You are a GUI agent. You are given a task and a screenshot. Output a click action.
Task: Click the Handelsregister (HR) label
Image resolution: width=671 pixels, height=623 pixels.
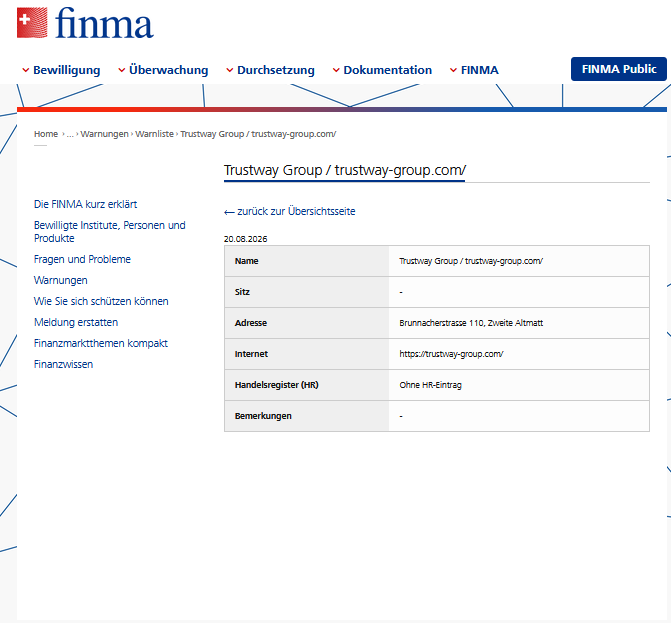276,385
